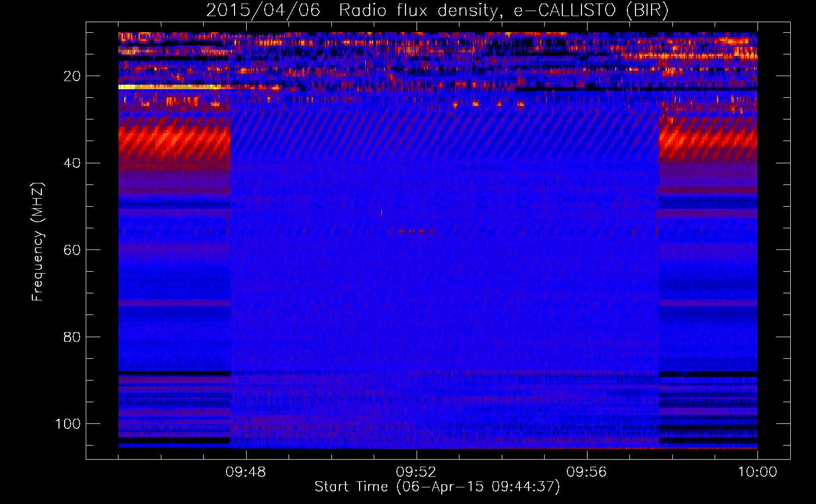Click the 09:48 time tick label
Image resolution: width=816 pixels, height=504 pixels.
click(x=246, y=472)
